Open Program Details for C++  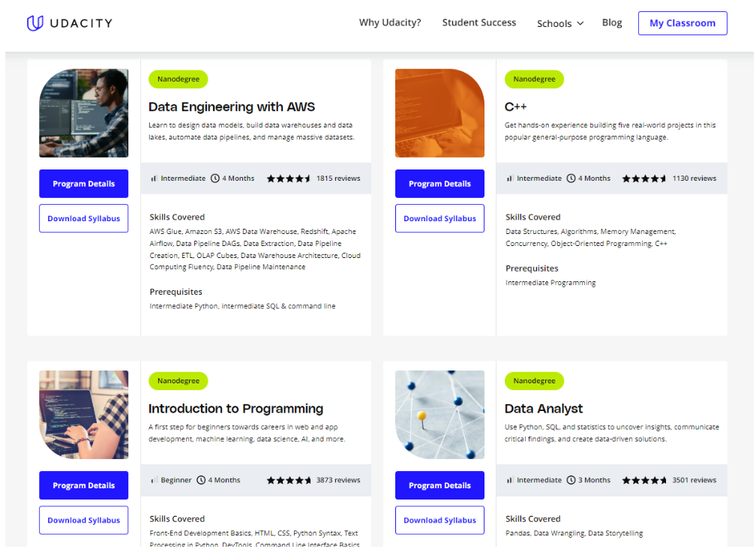coord(439,184)
